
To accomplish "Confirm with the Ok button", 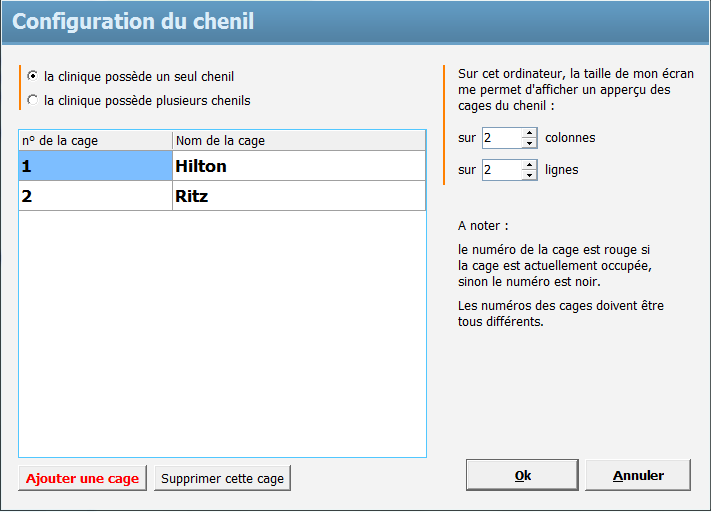I will click(522, 475).
